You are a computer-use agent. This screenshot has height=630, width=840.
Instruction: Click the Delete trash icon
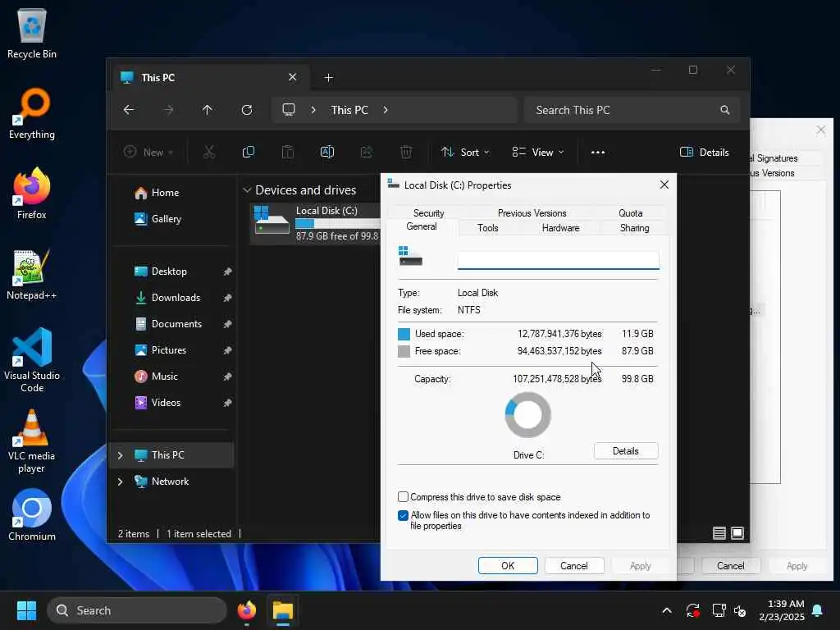click(x=406, y=152)
